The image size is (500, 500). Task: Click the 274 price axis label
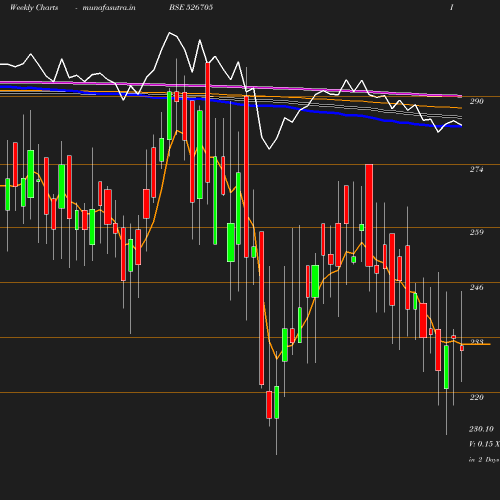point(477,169)
